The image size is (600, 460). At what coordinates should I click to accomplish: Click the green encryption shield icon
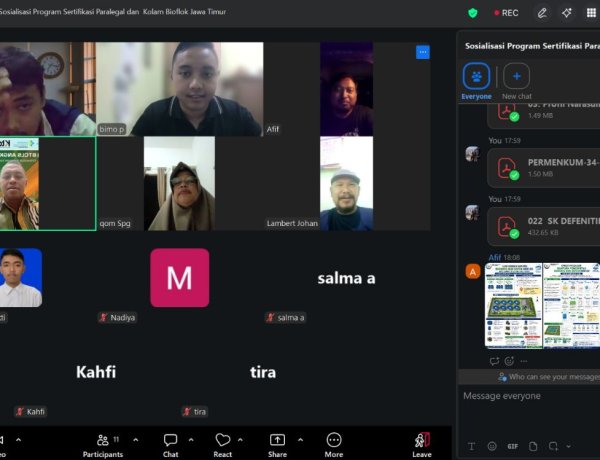[x=473, y=13]
